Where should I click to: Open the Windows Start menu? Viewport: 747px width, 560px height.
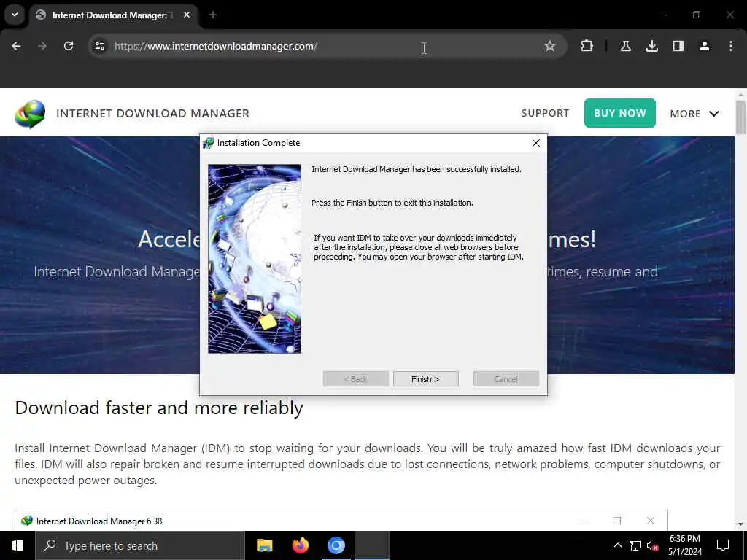click(18, 545)
